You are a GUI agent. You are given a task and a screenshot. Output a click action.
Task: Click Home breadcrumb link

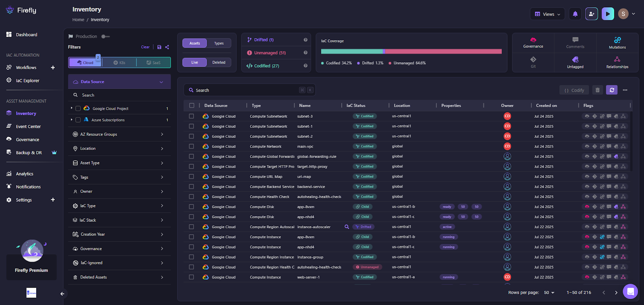[78, 20]
